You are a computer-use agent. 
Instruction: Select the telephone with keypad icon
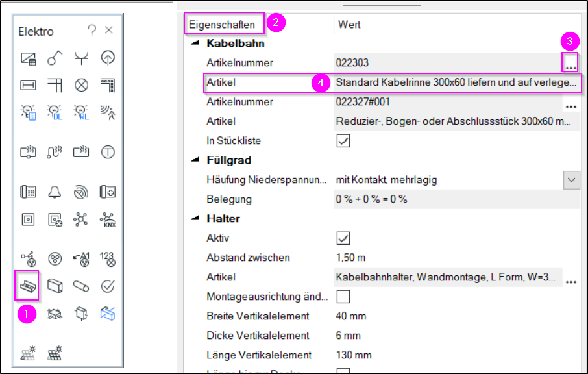pyautogui.click(x=28, y=192)
